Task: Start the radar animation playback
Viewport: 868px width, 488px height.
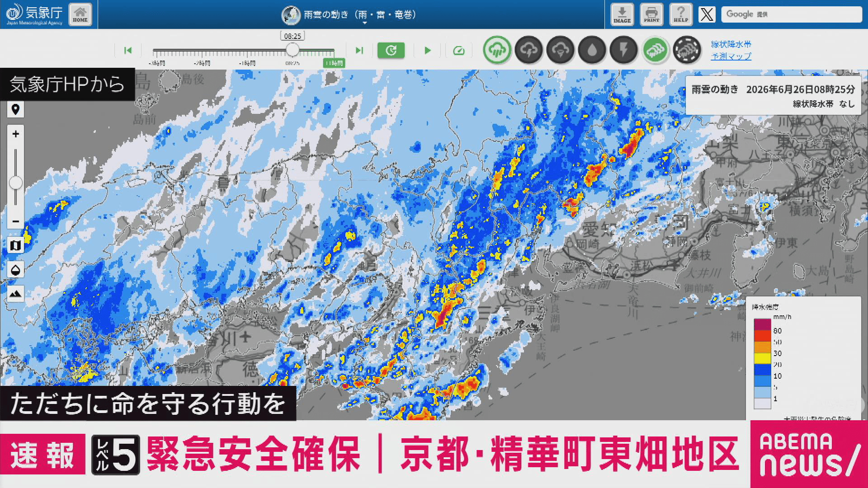Action: pyautogui.click(x=428, y=50)
